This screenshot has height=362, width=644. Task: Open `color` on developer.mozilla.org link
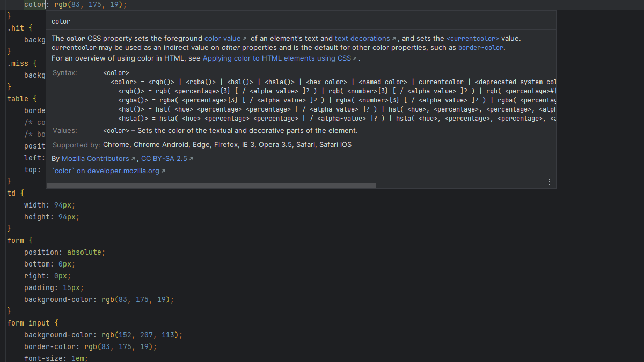click(x=106, y=171)
